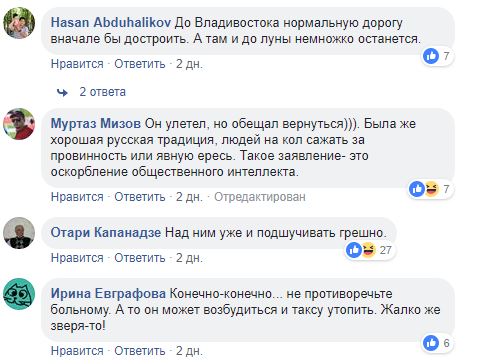Click 'Отредактирован' to view edit history
The image size is (484, 364).
tap(260, 197)
